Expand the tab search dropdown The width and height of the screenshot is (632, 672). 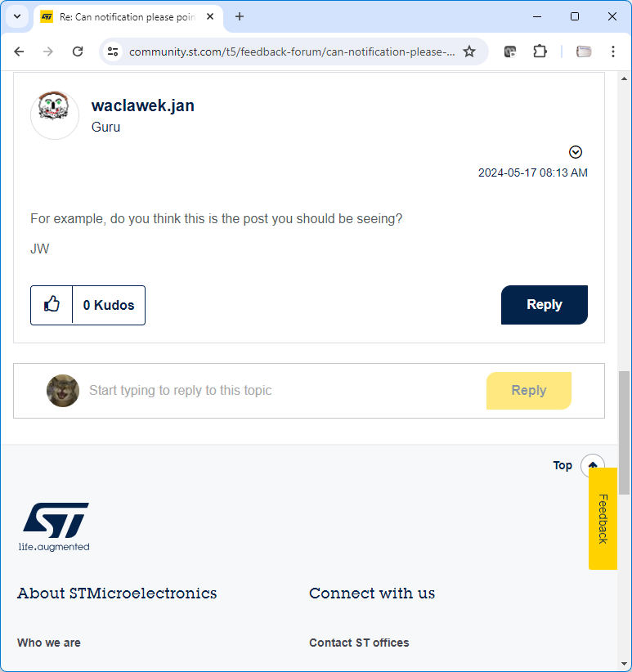pyautogui.click(x=17, y=16)
